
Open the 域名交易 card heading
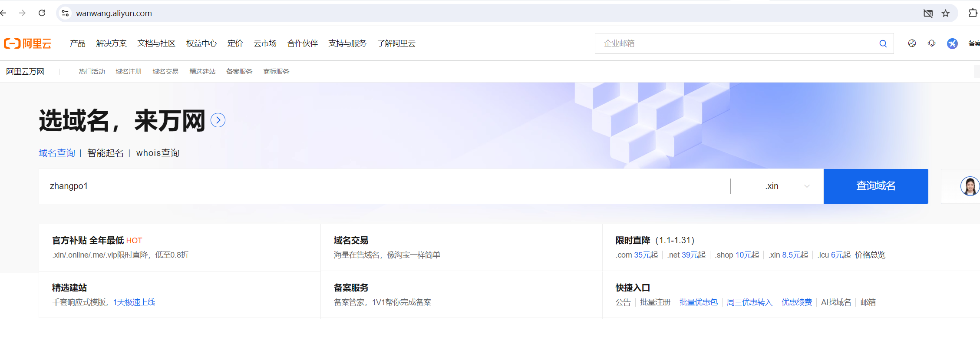pyautogui.click(x=351, y=240)
